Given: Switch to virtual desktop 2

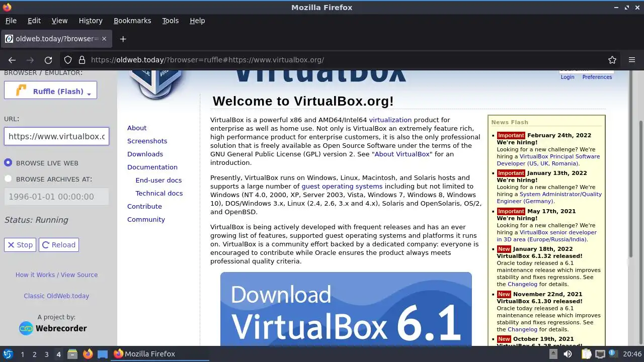Looking at the screenshot, I should (x=34, y=354).
